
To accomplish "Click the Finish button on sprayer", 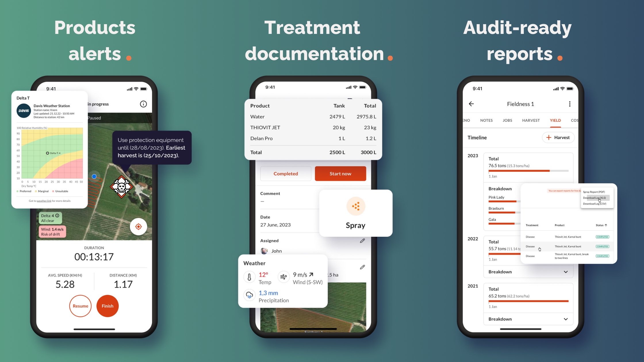I will pos(108,305).
